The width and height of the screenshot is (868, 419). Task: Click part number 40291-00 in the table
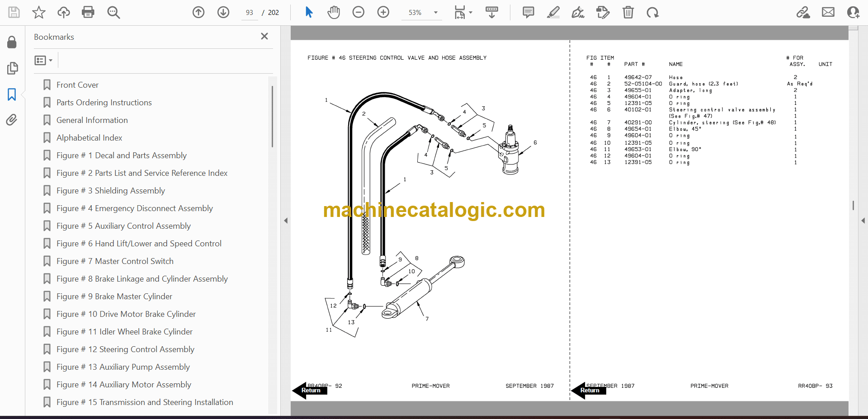click(x=638, y=122)
